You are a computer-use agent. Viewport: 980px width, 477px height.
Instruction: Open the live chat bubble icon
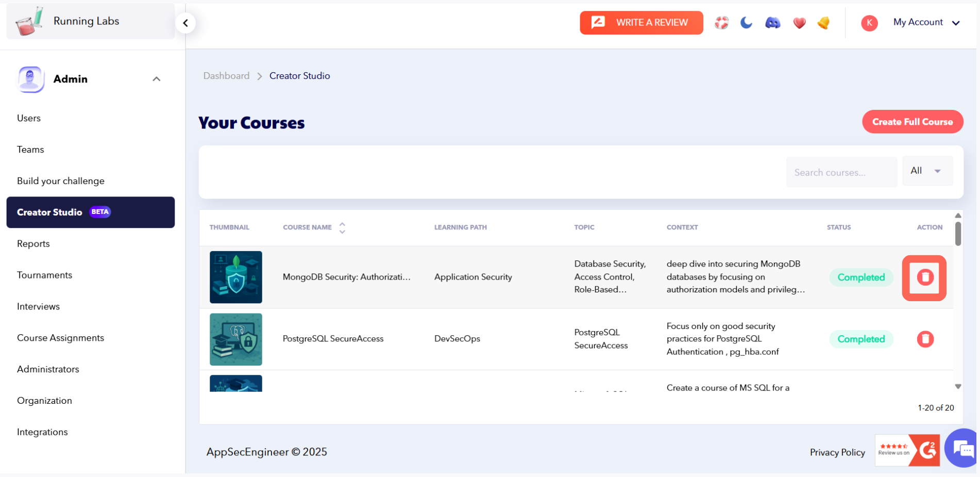coord(961,448)
